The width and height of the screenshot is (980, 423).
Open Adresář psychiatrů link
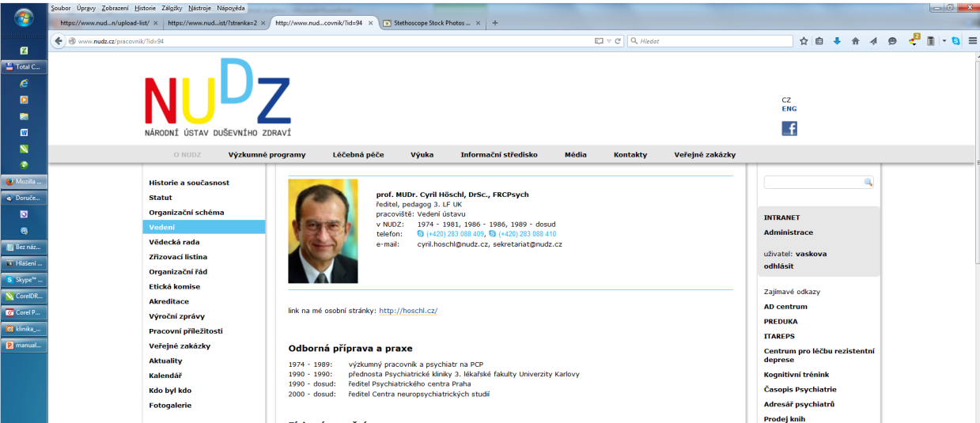(x=799, y=404)
